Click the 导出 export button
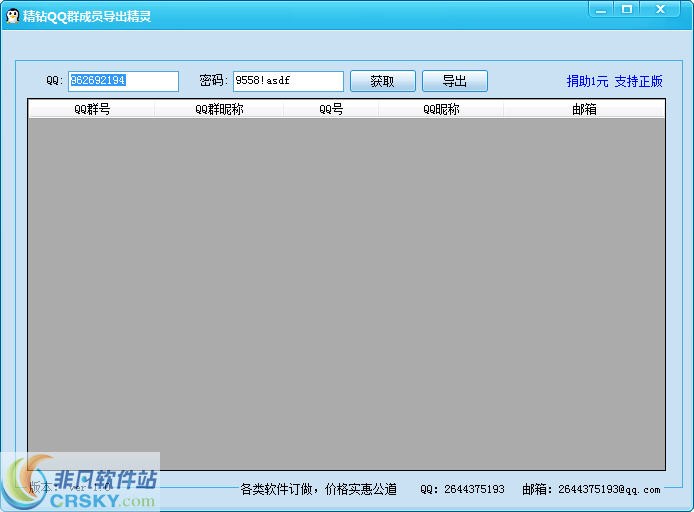This screenshot has height=512, width=694. (455, 81)
